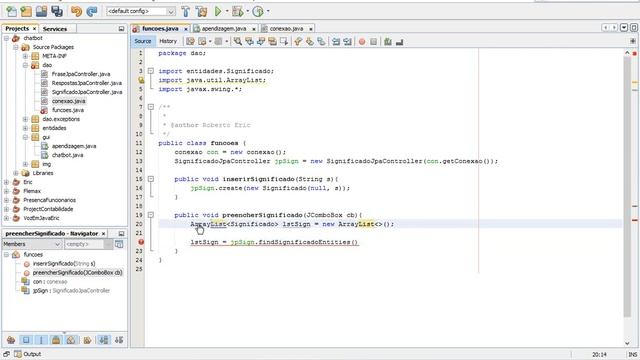Open the Profile Project dropdown arrow
The height and width of the screenshot is (360, 640).
pos(268,11)
